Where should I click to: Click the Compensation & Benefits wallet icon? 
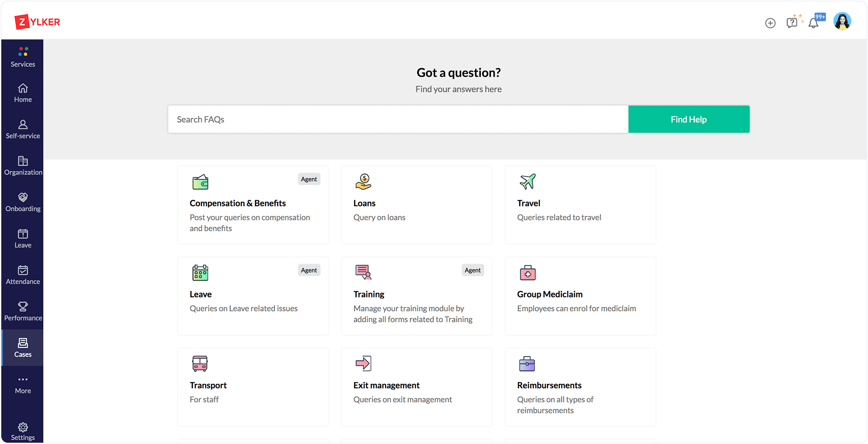pyautogui.click(x=200, y=182)
